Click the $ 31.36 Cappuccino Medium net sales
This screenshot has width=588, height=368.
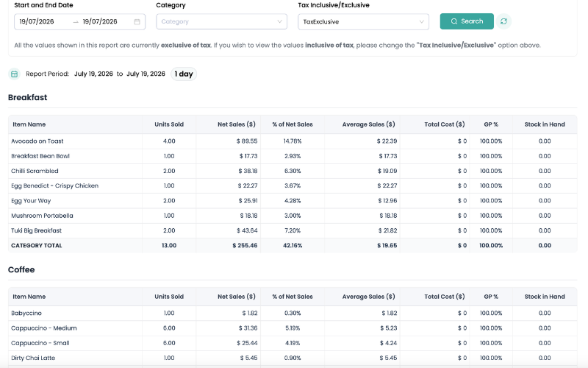click(248, 328)
